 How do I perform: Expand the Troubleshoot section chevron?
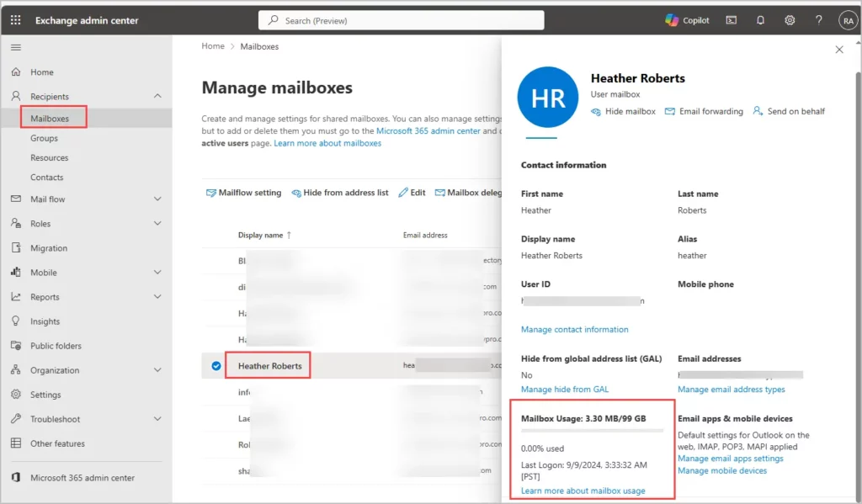click(x=157, y=419)
